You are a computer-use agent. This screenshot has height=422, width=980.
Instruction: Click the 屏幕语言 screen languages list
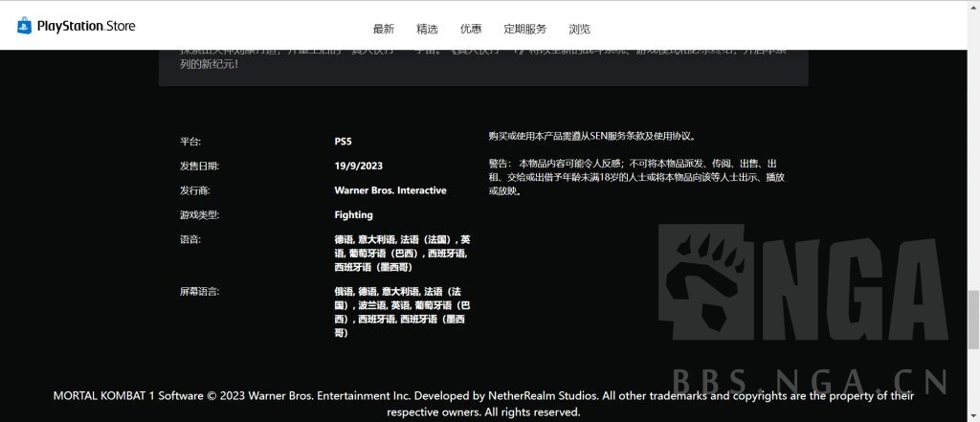tap(402, 311)
